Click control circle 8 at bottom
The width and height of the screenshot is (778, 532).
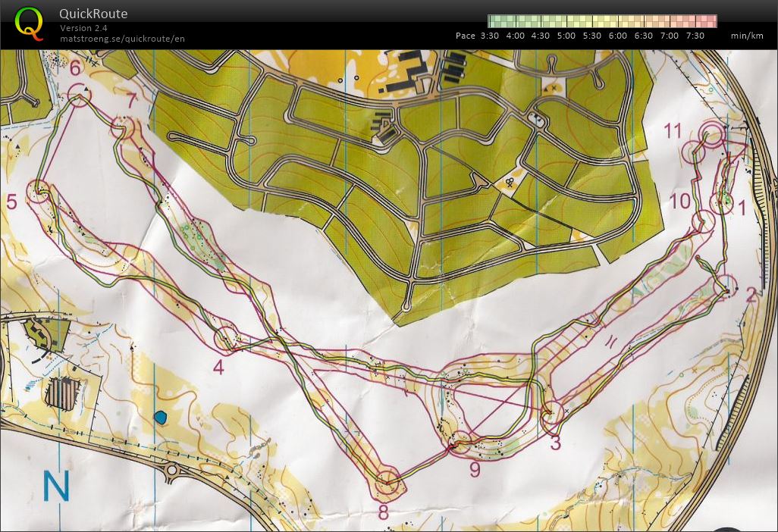pyautogui.click(x=387, y=480)
